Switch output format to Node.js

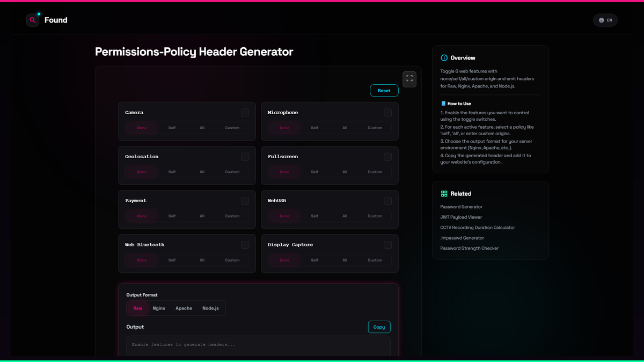[x=210, y=308]
